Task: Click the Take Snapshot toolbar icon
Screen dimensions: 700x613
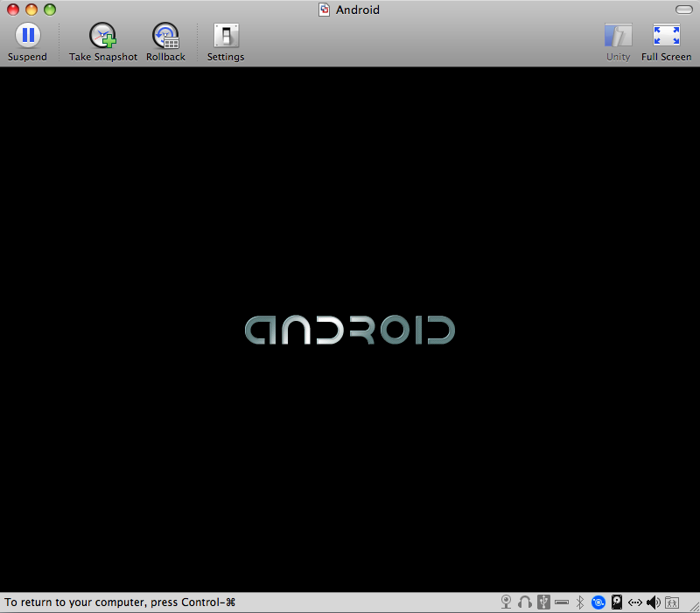Action: (x=103, y=36)
